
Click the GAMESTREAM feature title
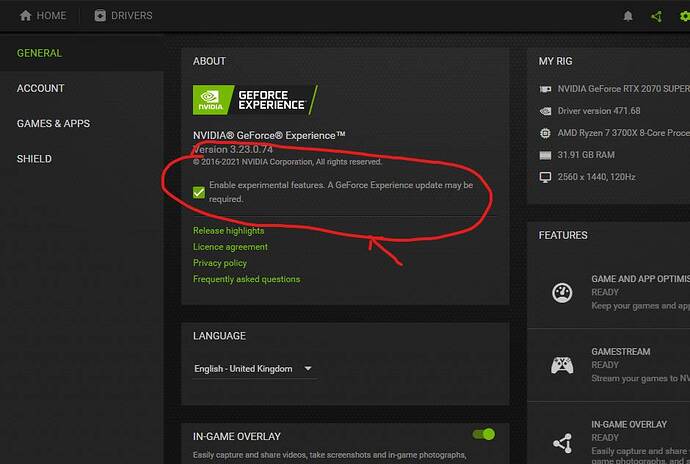[x=620, y=352]
